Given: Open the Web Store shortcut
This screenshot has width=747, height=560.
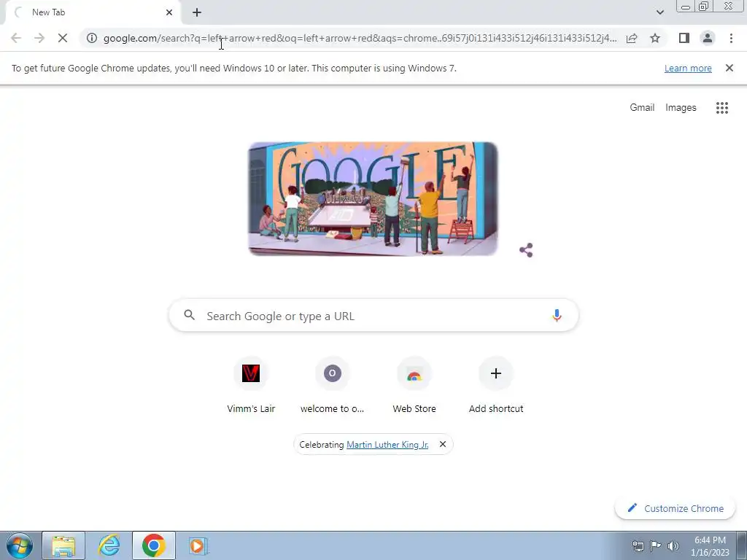Looking at the screenshot, I should pos(414,385).
